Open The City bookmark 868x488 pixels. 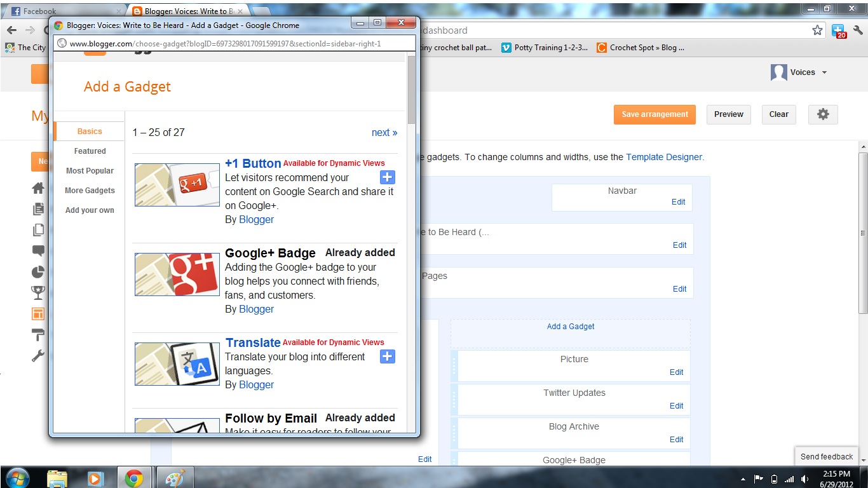(x=25, y=48)
